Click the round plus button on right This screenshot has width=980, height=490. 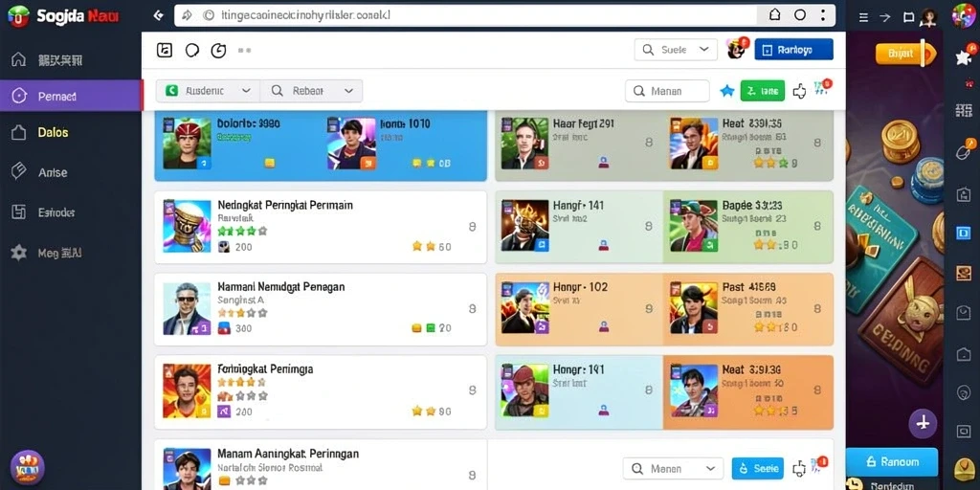click(x=923, y=422)
